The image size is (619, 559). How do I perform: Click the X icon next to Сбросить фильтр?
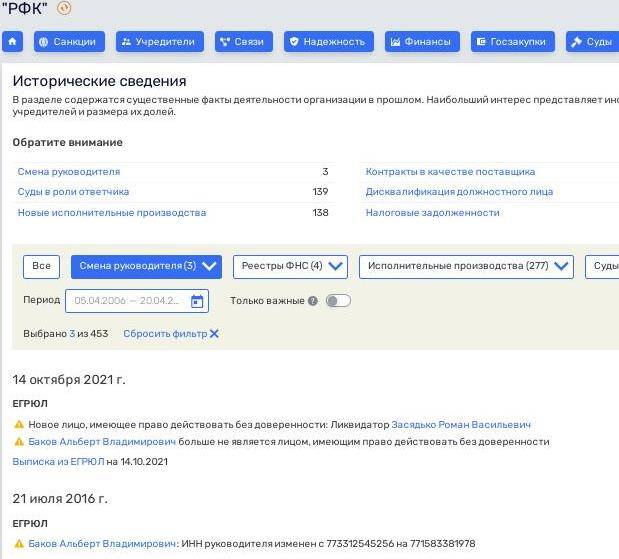click(x=214, y=334)
